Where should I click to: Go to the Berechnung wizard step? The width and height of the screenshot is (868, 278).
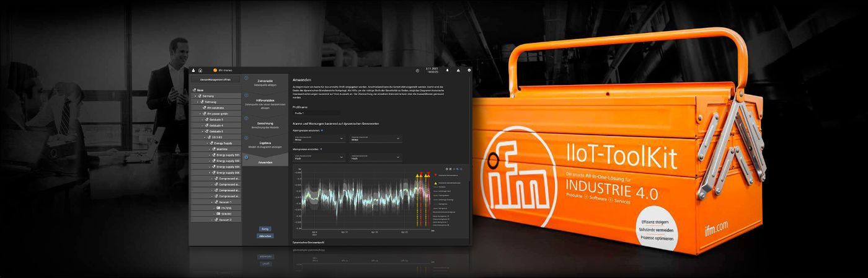[x=265, y=125]
